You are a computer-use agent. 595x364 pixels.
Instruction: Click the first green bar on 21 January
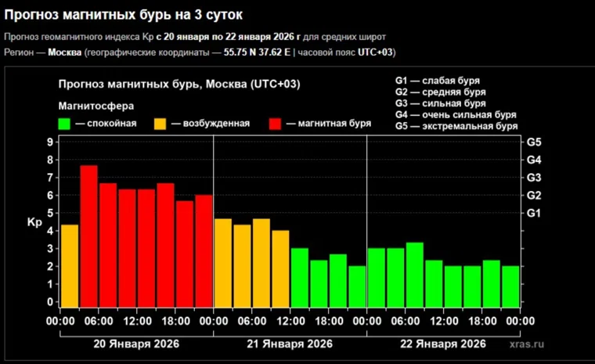click(299, 277)
